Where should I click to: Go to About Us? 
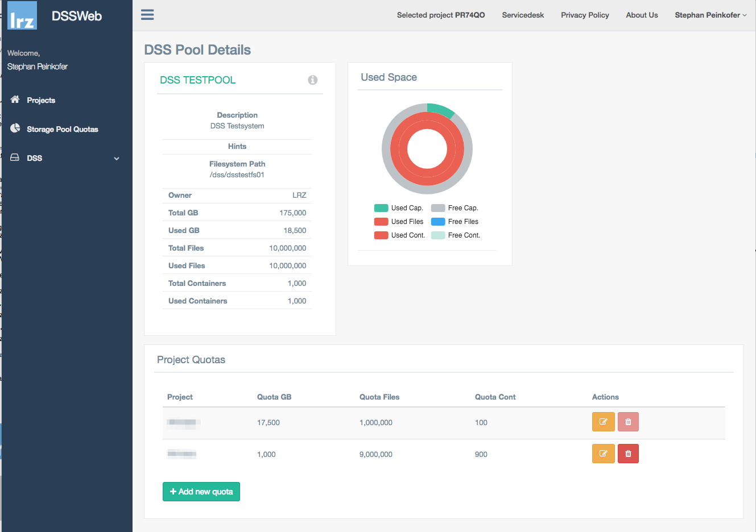[x=642, y=15]
